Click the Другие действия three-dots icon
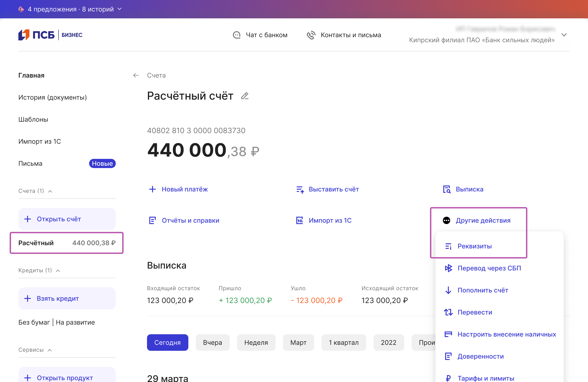 446,221
